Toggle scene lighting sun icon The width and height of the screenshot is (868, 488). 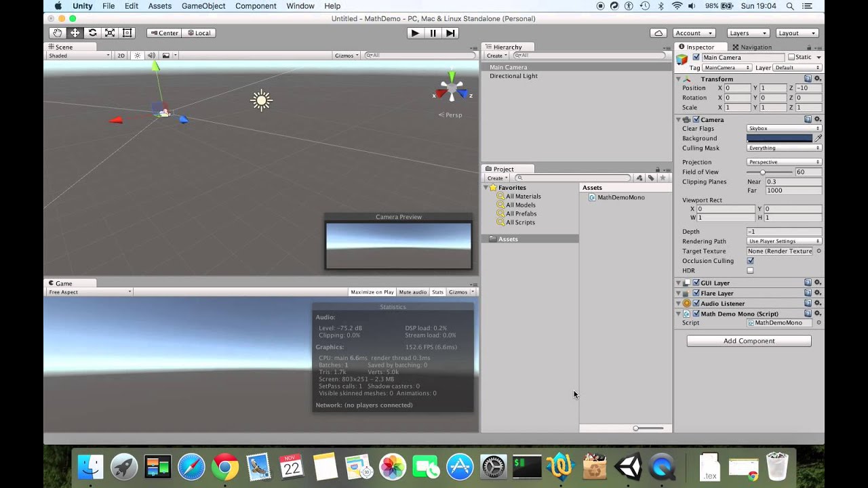138,56
